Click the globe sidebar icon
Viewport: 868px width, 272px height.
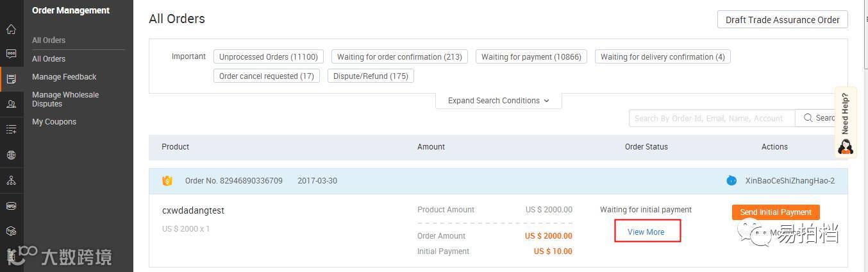click(x=11, y=155)
